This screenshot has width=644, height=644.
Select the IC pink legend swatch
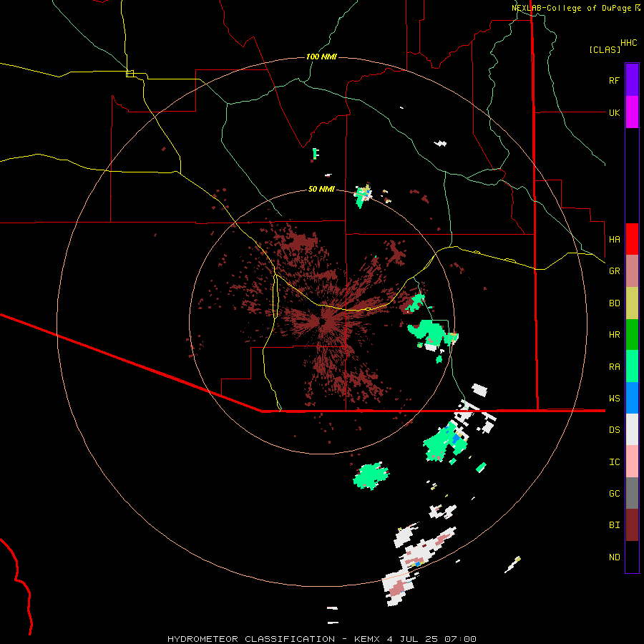click(632, 462)
